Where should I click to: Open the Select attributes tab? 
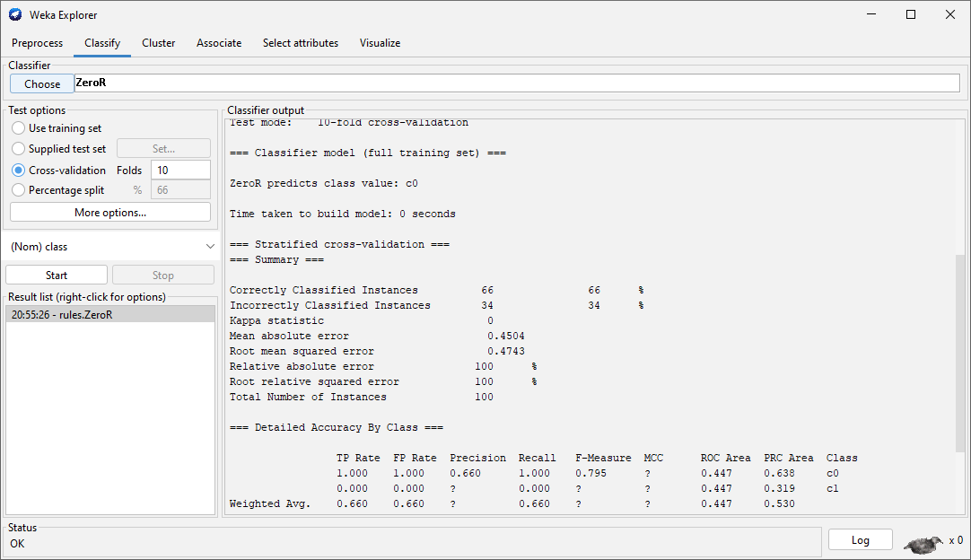tap(301, 43)
